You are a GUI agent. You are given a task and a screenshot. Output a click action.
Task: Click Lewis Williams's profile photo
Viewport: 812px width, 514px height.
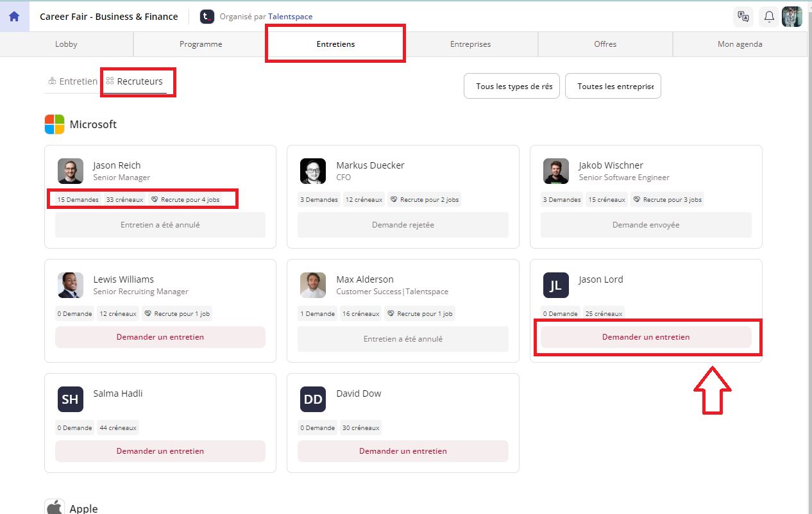[71, 285]
